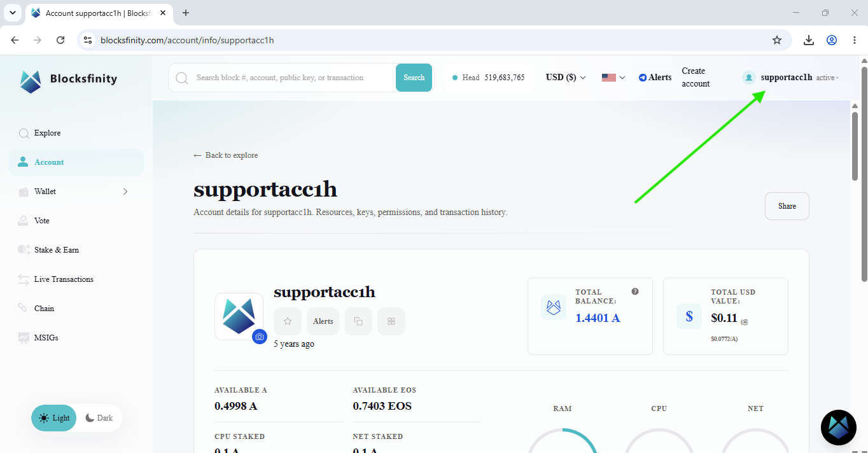Image resolution: width=868 pixels, height=453 pixels.
Task: Open browser downloads icon
Action: (809, 40)
